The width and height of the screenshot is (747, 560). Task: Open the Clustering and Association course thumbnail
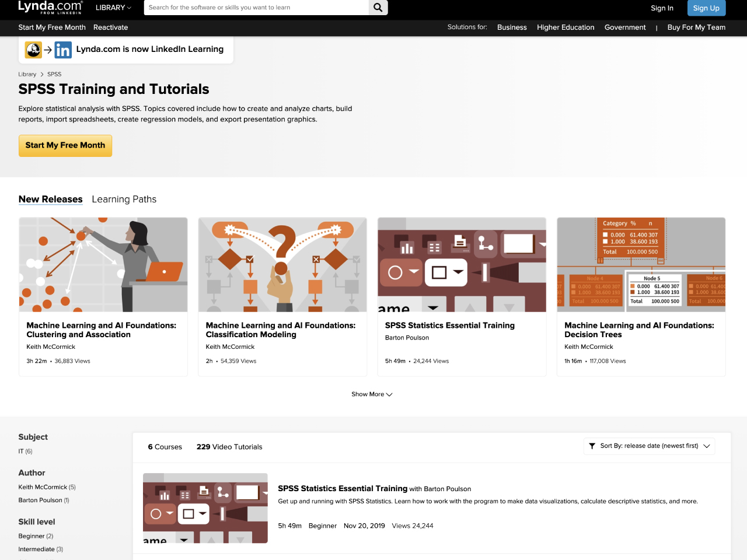[x=103, y=265]
